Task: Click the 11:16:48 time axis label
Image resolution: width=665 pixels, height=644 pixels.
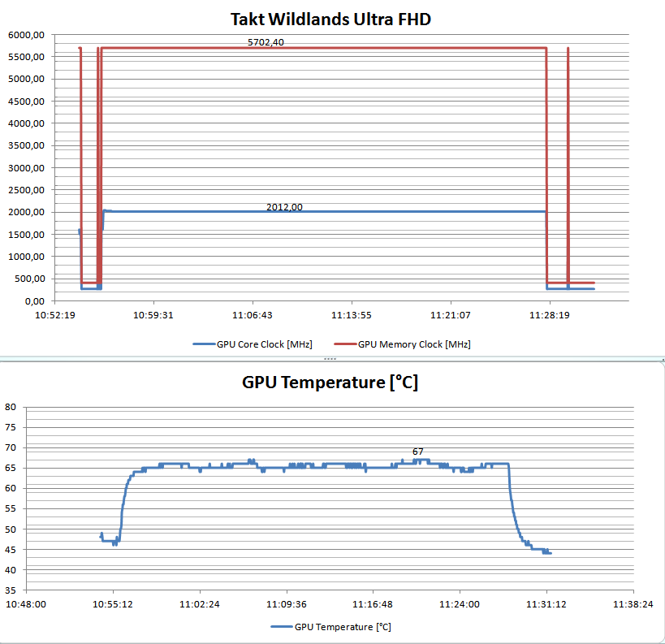Action: coord(373,604)
